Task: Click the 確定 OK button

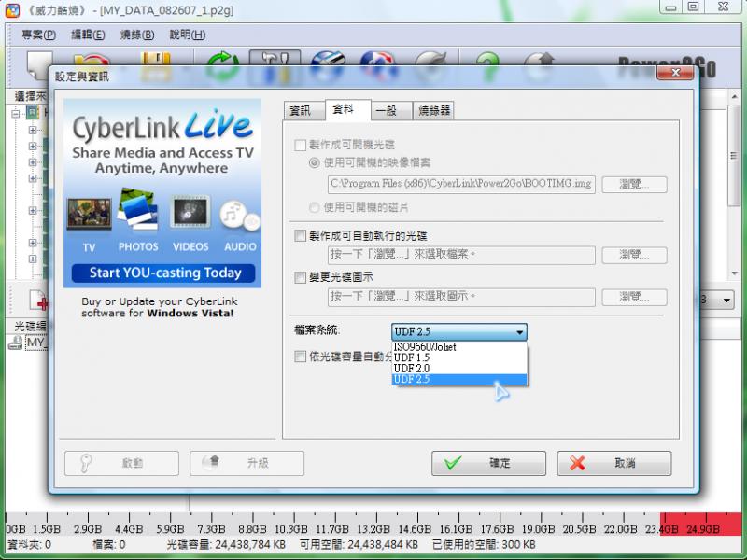Action: [488, 463]
